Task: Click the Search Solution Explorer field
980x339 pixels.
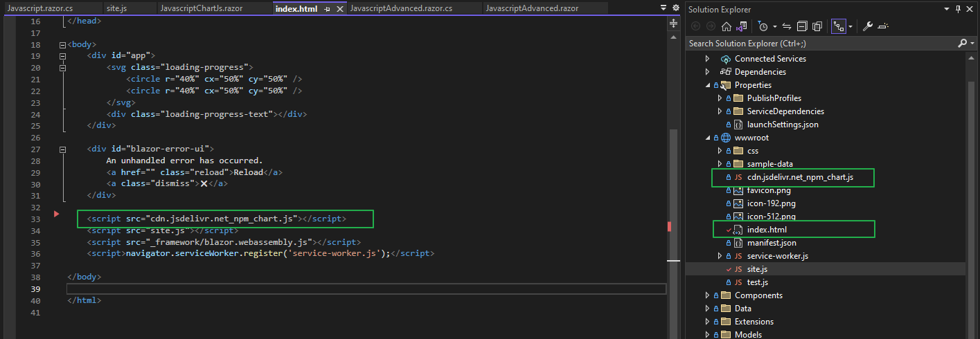Action: [817, 43]
